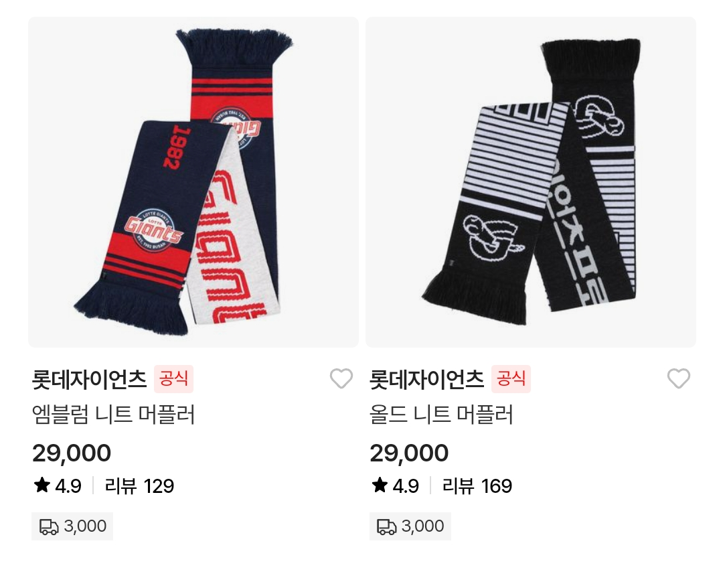Click the star rating icon for 엠블럼 머플러
This screenshot has height=588, width=723.
coord(42,485)
